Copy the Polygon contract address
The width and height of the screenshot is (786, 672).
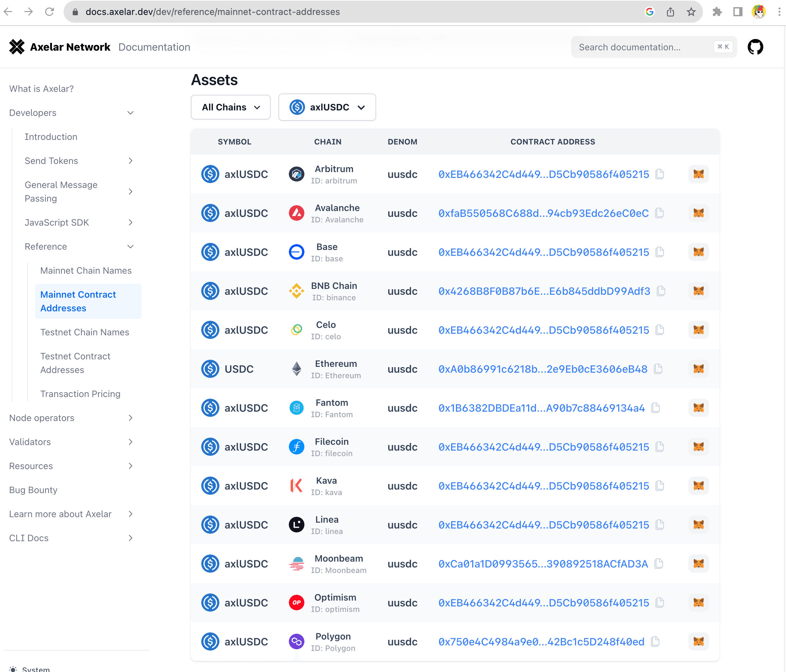(655, 641)
